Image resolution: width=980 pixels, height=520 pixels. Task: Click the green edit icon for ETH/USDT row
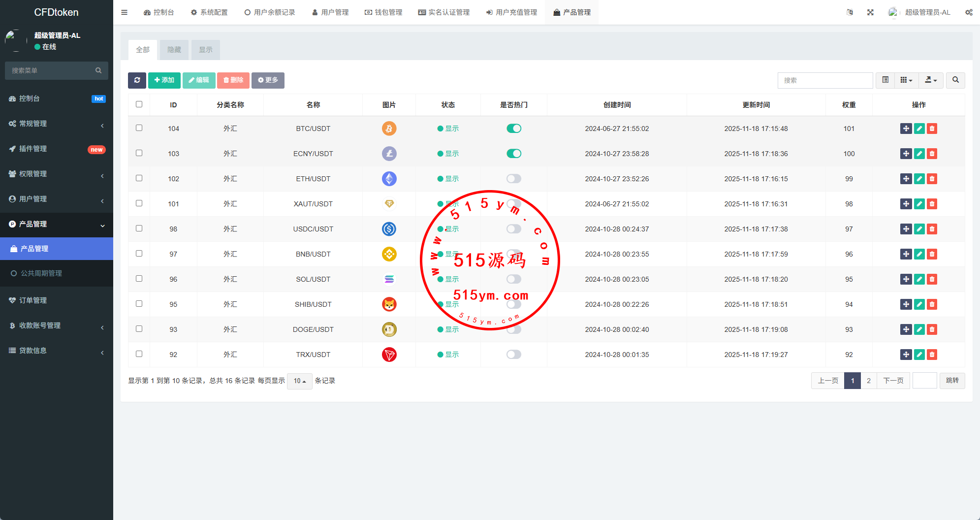pyautogui.click(x=919, y=179)
